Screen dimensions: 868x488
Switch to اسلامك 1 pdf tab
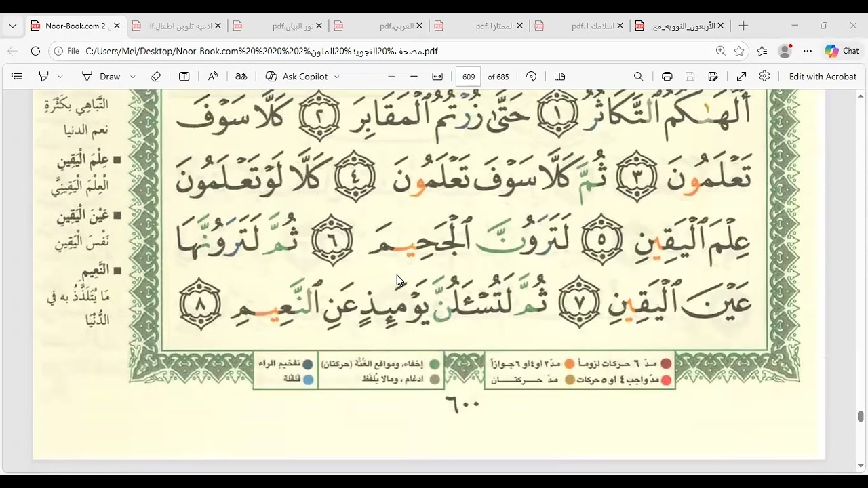(x=580, y=26)
